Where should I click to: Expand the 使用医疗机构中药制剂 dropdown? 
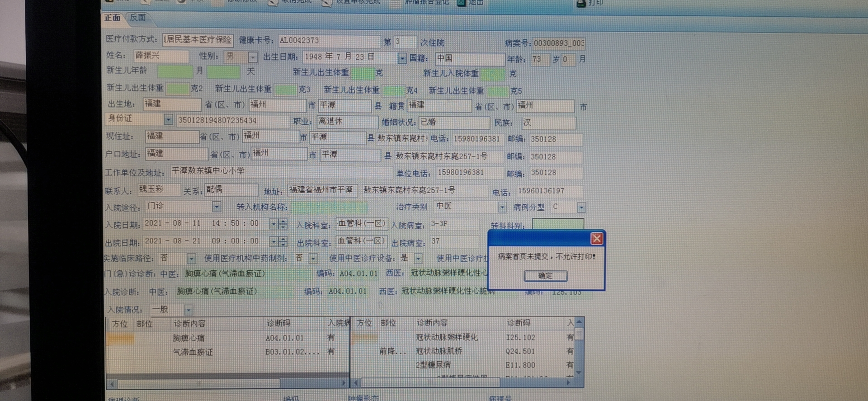(x=313, y=259)
